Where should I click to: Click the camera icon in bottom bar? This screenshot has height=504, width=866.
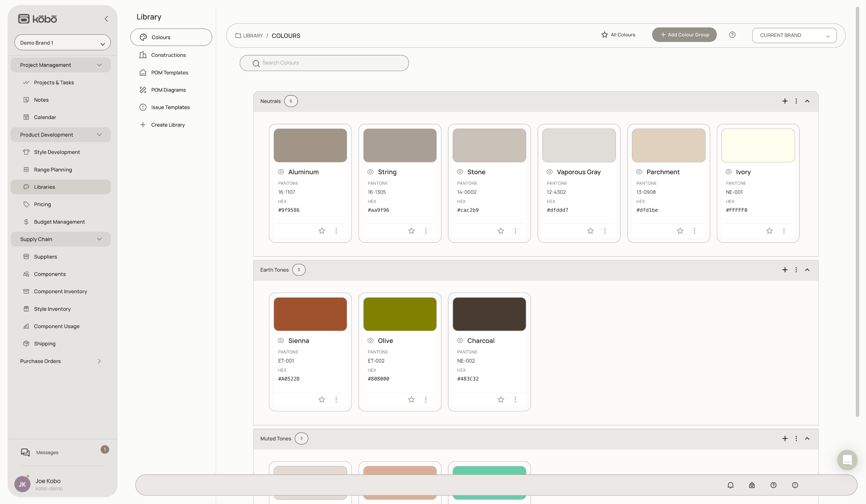(752, 485)
